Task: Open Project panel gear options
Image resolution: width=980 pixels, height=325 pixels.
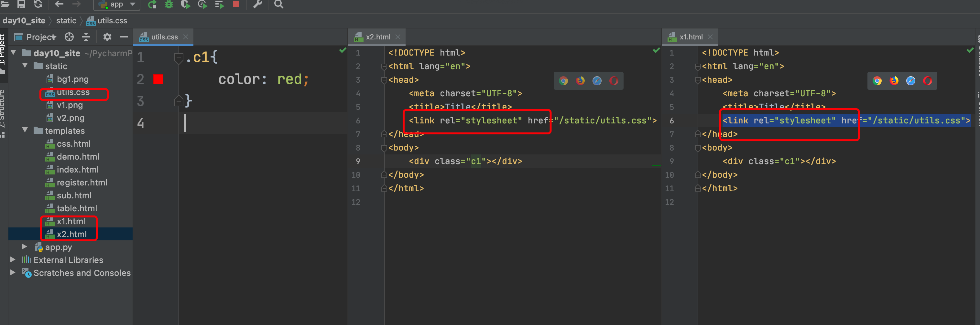Action: click(x=107, y=37)
